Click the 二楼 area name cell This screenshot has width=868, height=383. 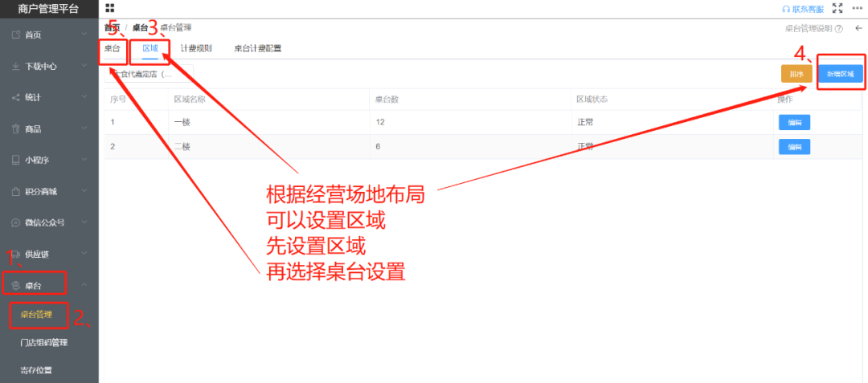point(182,146)
